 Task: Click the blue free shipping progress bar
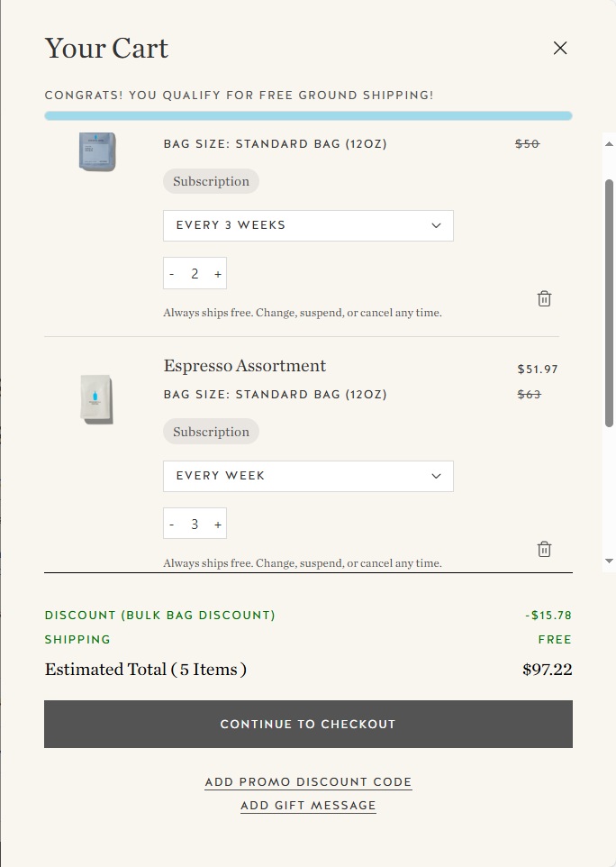tap(308, 115)
